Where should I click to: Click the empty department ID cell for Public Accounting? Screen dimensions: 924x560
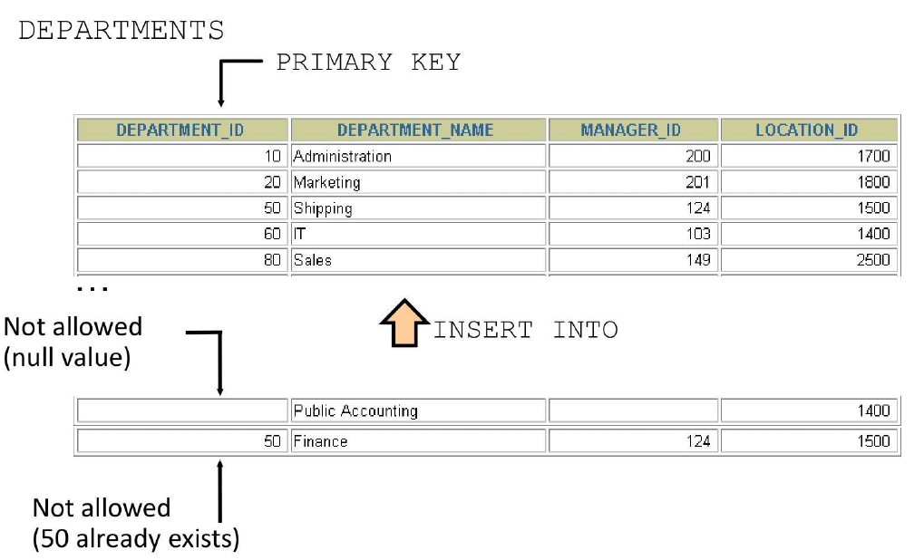(x=182, y=410)
